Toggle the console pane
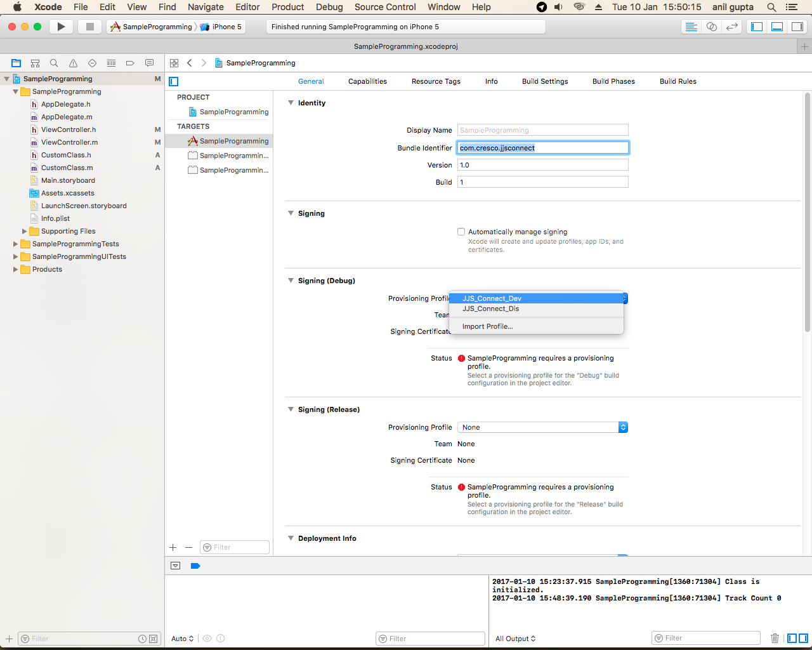This screenshot has width=812, height=650. tap(803, 638)
